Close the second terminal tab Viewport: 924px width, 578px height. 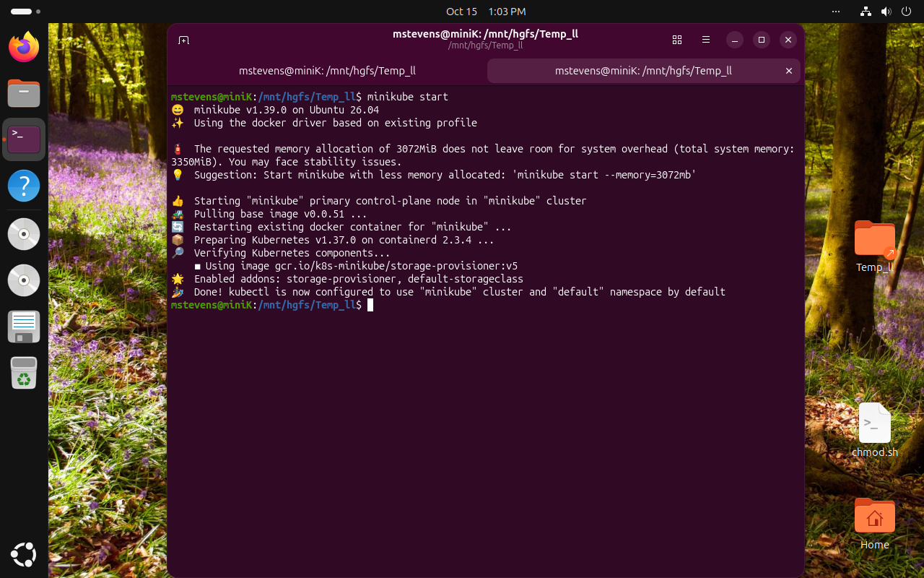pos(789,71)
